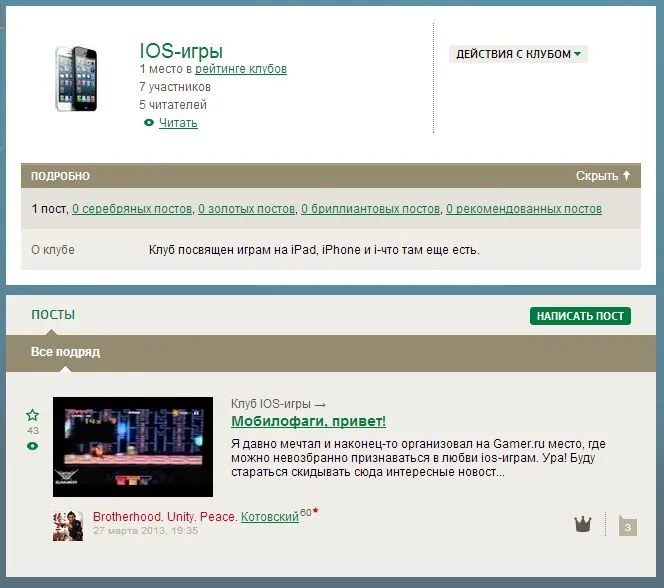Click the crown icon on the post
The image size is (664, 588).
click(583, 524)
